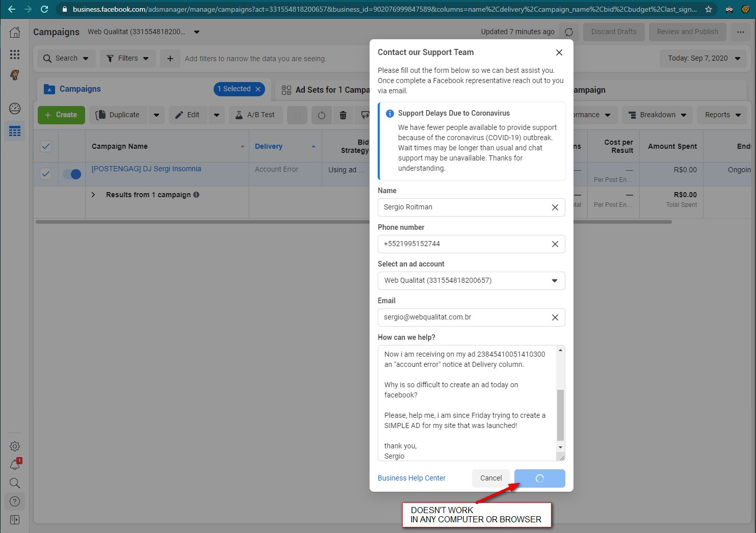Cancel the support request dialog
756x533 pixels.
click(491, 478)
